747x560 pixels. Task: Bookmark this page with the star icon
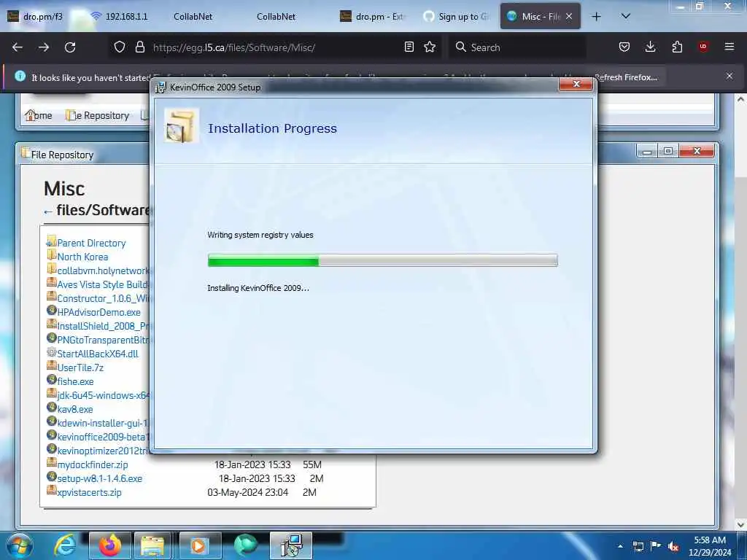430,47
